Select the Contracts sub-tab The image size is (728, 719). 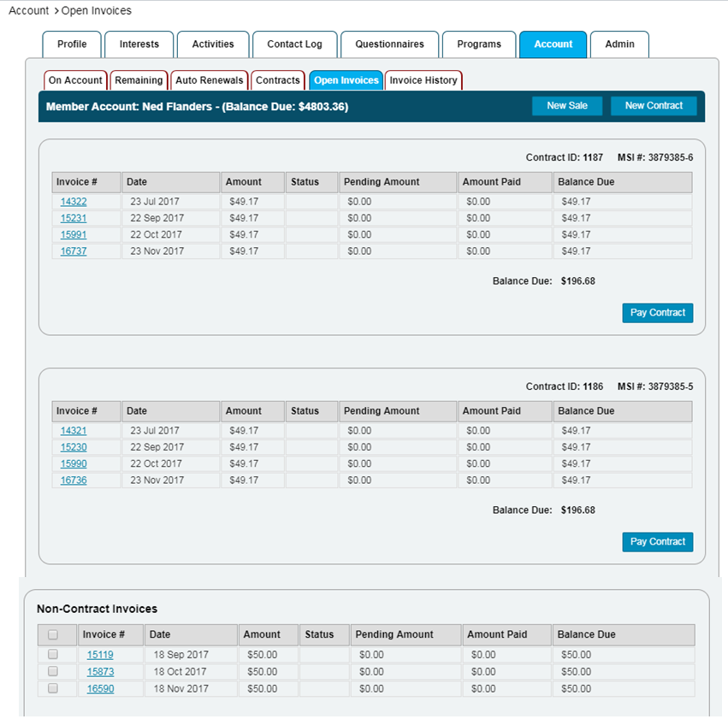click(278, 80)
